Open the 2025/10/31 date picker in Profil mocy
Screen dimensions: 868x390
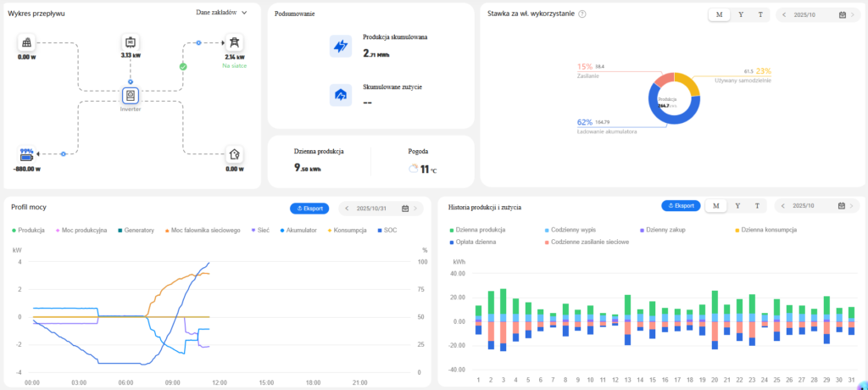pyautogui.click(x=405, y=208)
